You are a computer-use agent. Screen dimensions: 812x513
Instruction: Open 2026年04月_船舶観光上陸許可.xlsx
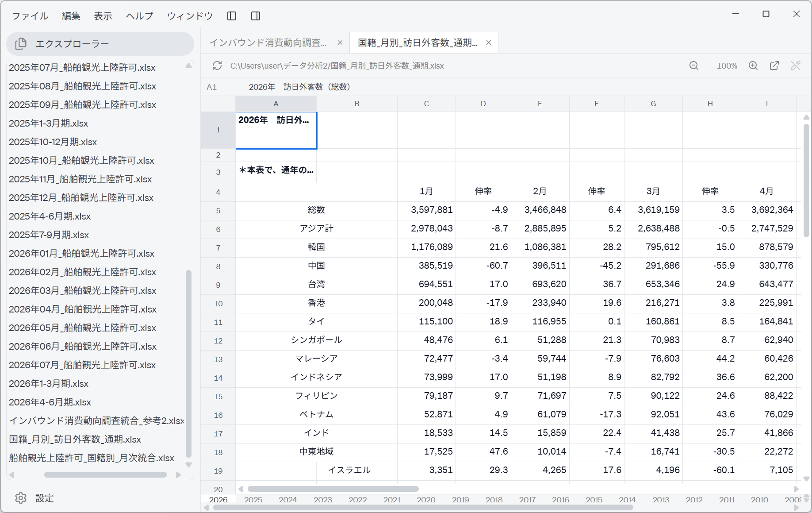pyautogui.click(x=83, y=309)
